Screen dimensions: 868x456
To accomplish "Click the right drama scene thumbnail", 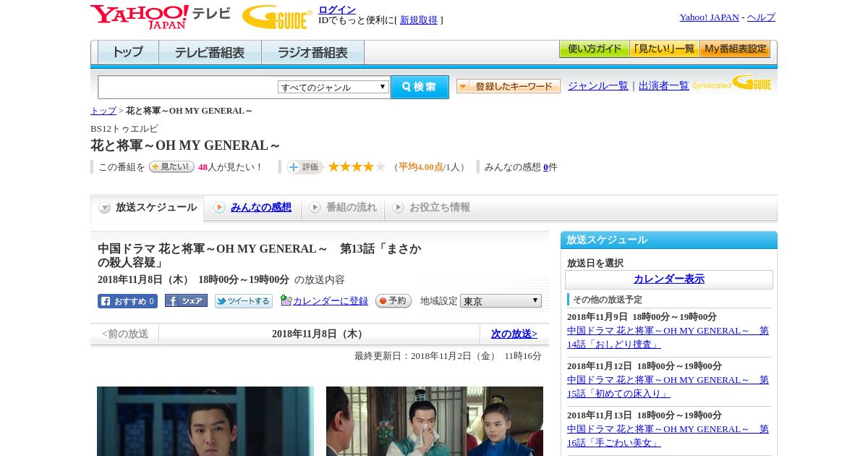I will click(435, 421).
